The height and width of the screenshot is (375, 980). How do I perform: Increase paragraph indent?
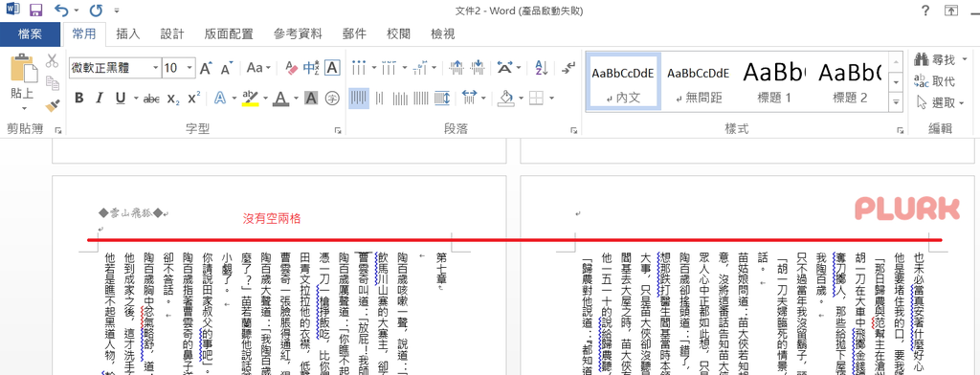click(477, 68)
